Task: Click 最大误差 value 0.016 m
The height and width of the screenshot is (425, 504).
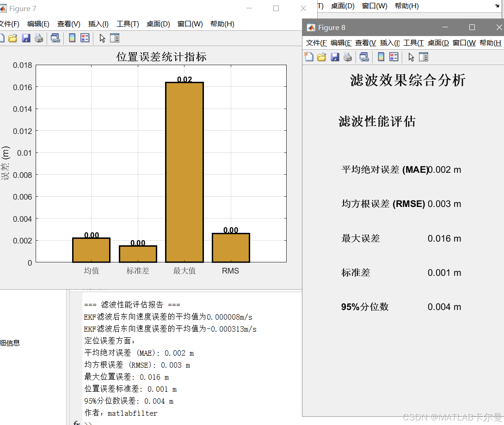Action: point(444,238)
